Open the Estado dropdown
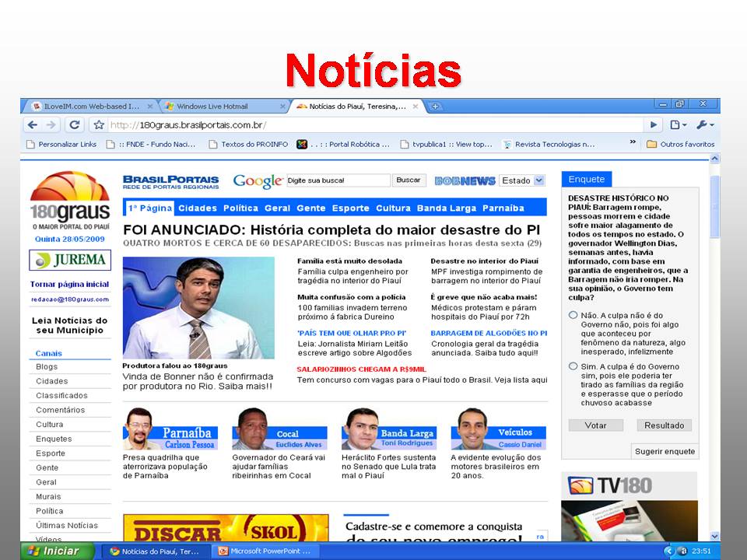Viewport: 747px width, 560px height. tap(521, 180)
